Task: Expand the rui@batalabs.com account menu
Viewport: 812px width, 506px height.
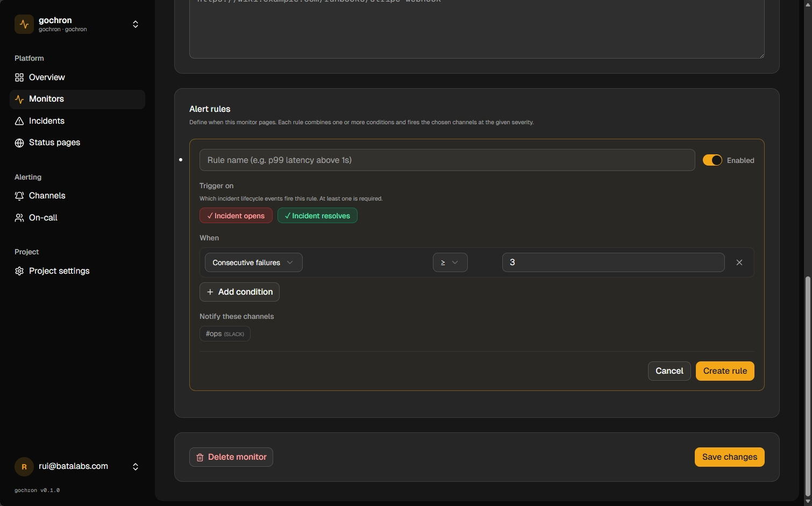Action: click(x=136, y=467)
